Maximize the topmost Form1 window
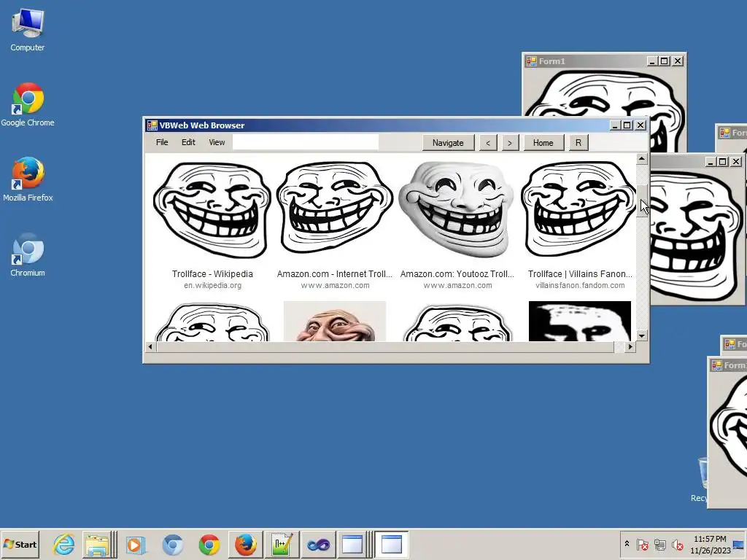Viewport: 747px width, 560px height. coord(665,61)
